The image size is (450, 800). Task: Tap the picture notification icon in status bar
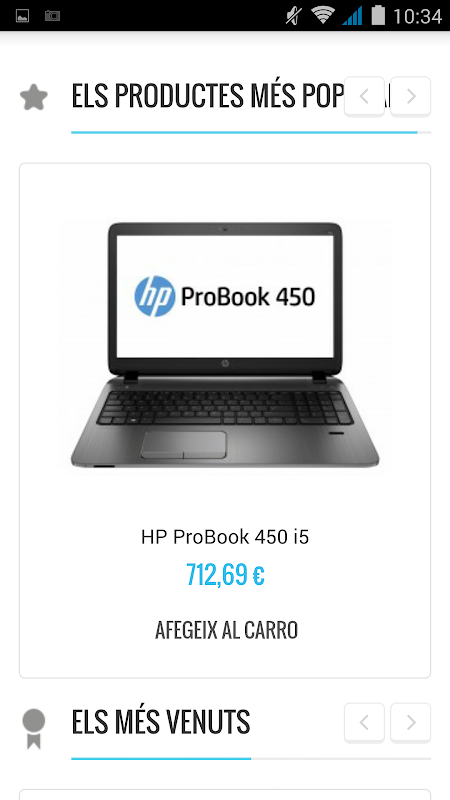[x=22, y=16]
